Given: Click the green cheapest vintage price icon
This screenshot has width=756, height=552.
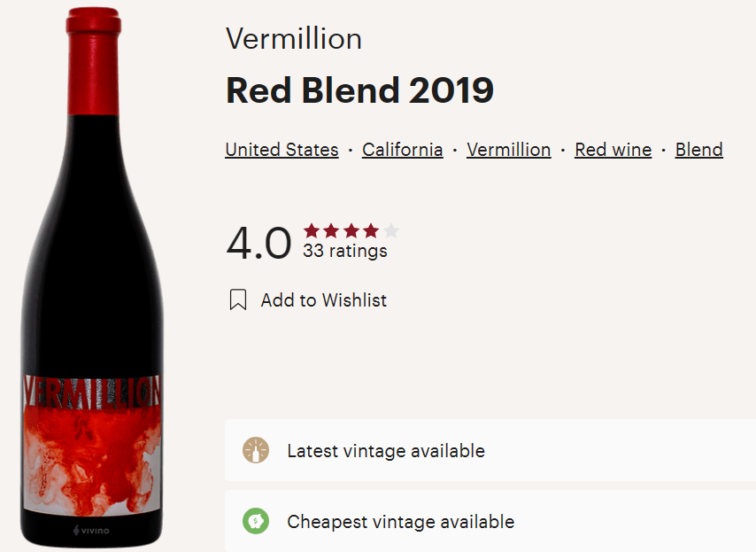Looking at the screenshot, I should pyautogui.click(x=256, y=521).
